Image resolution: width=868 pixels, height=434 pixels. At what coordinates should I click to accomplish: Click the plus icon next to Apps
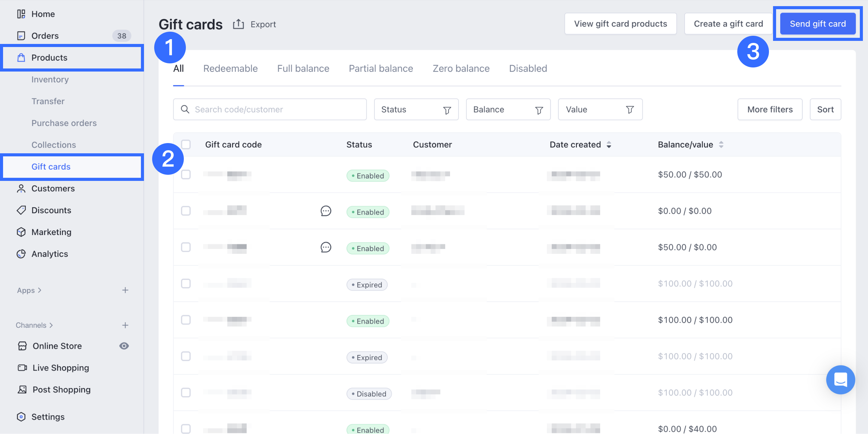pos(125,290)
